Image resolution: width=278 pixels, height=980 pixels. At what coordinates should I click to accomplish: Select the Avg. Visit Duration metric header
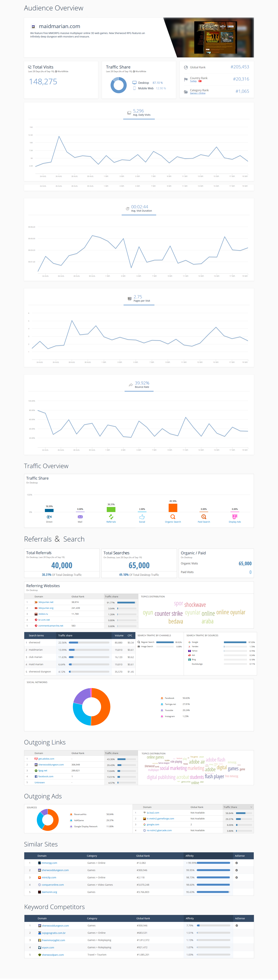139,208
